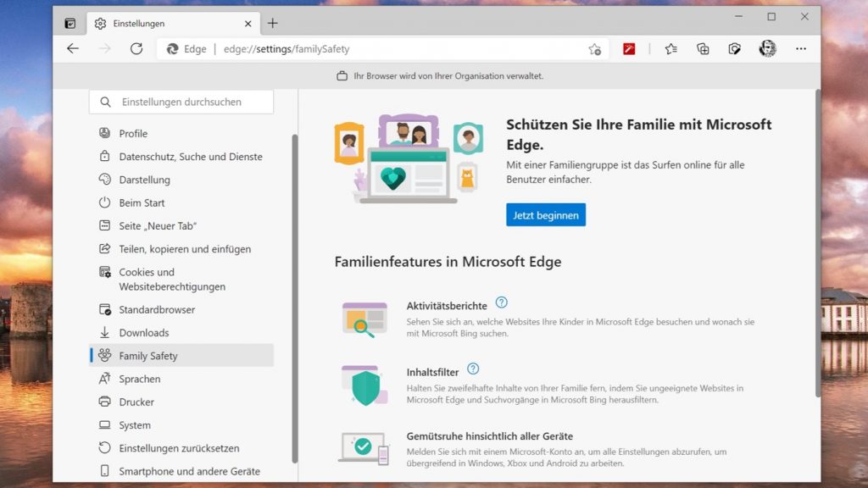Image resolution: width=868 pixels, height=488 pixels.
Task: Start a Web Capture
Action: 734,49
